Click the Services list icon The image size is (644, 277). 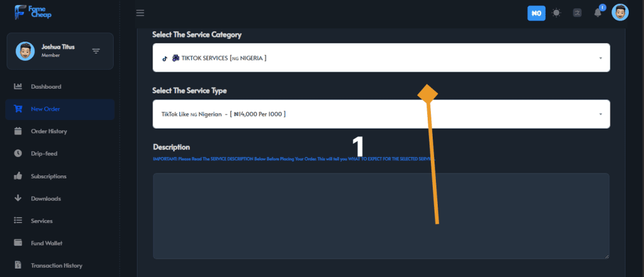pyautogui.click(x=18, y=220)
